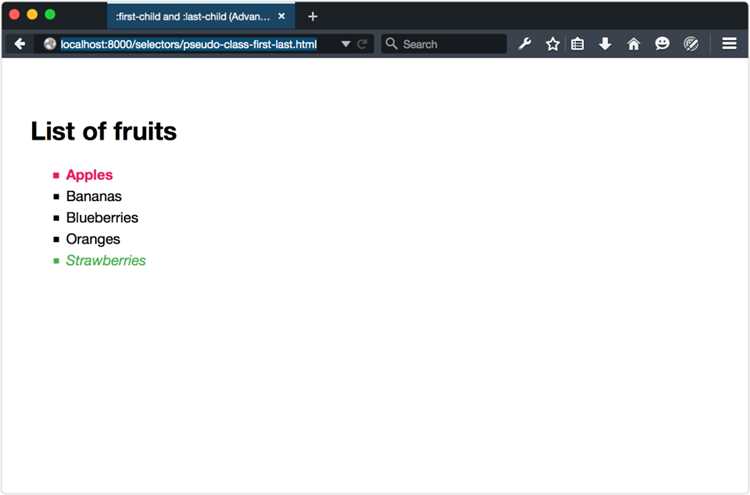Click the magnifier icon in search box
Image resolution: width=750 pixels, height=495 pixels.
click(391, 44)
